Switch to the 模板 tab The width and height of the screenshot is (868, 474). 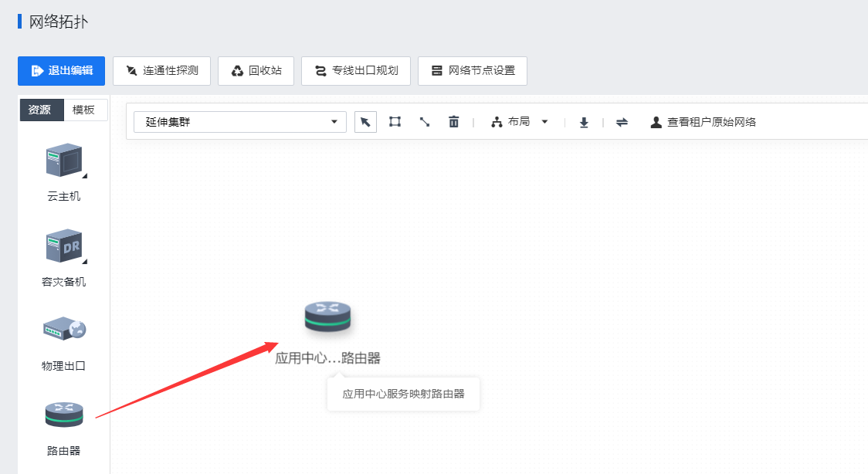(84, 110)
